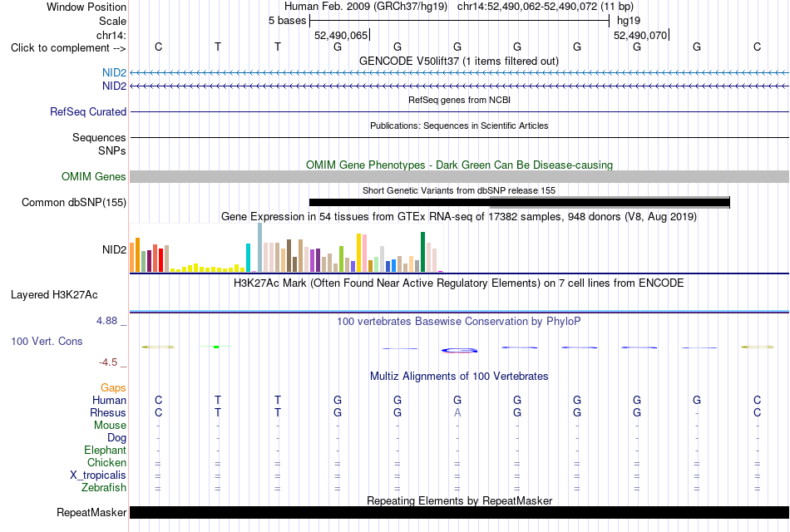Screen dimensions: 790x532
Task: Click the 'Chicken' alignment row label
Action: (106, 462)
